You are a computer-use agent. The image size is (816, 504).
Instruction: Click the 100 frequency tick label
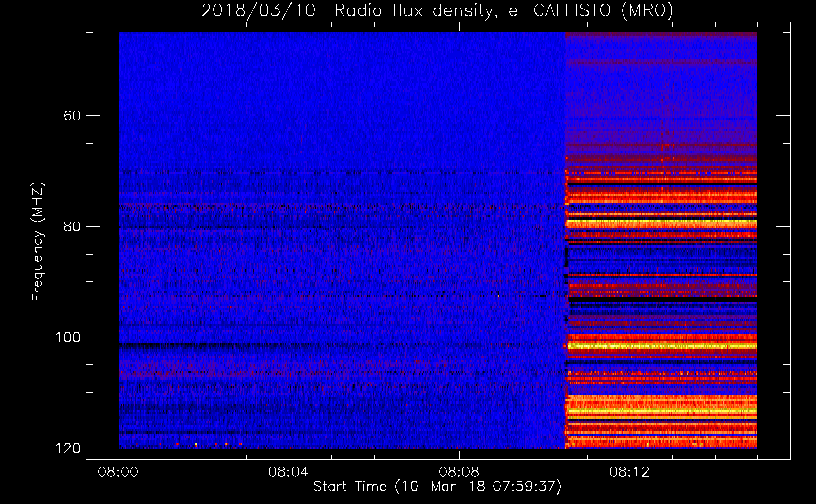coord(68,337)
